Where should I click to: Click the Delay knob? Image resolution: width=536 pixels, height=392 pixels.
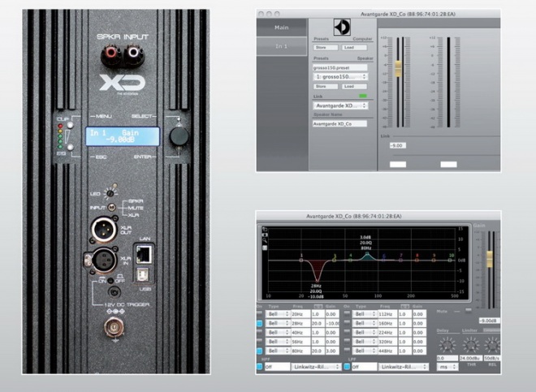[447, 345]
